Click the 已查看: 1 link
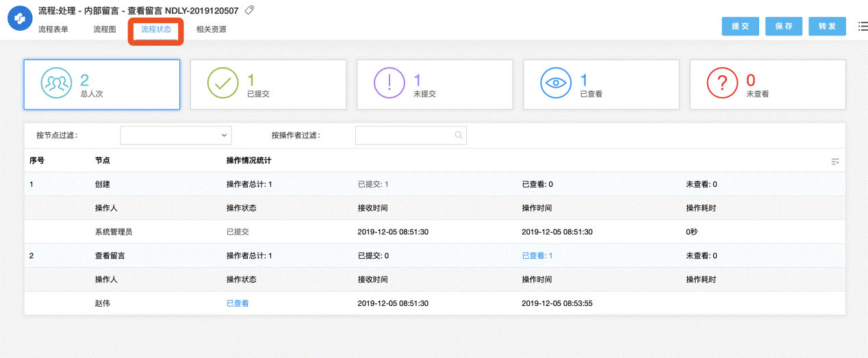Viewport: 868px width, 358px height. point(537,256)
